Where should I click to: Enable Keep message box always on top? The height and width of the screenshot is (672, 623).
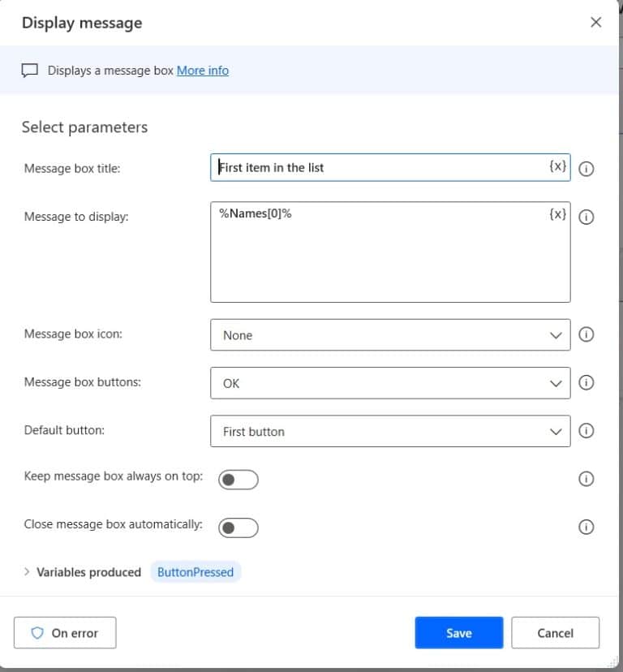coord(238,480)
